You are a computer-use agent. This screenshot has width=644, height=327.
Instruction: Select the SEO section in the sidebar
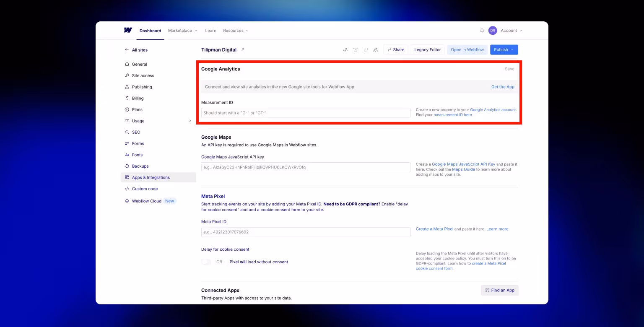(x=136, y=132)
